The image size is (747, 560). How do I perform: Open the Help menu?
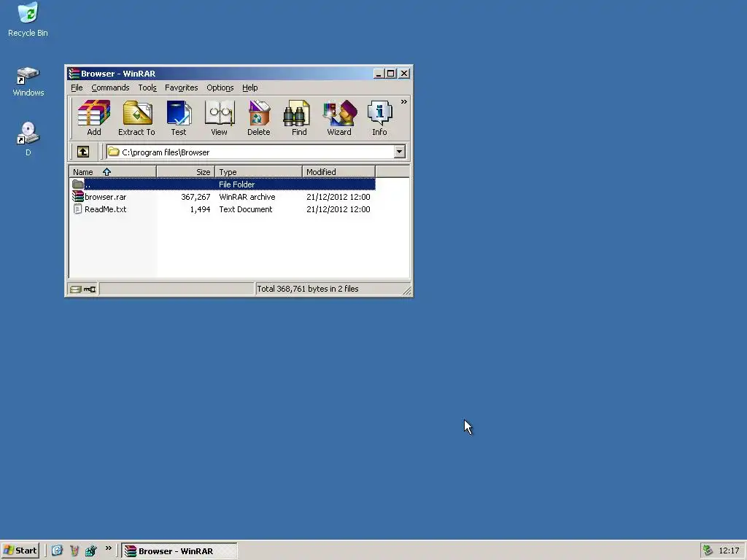point(250,87)
